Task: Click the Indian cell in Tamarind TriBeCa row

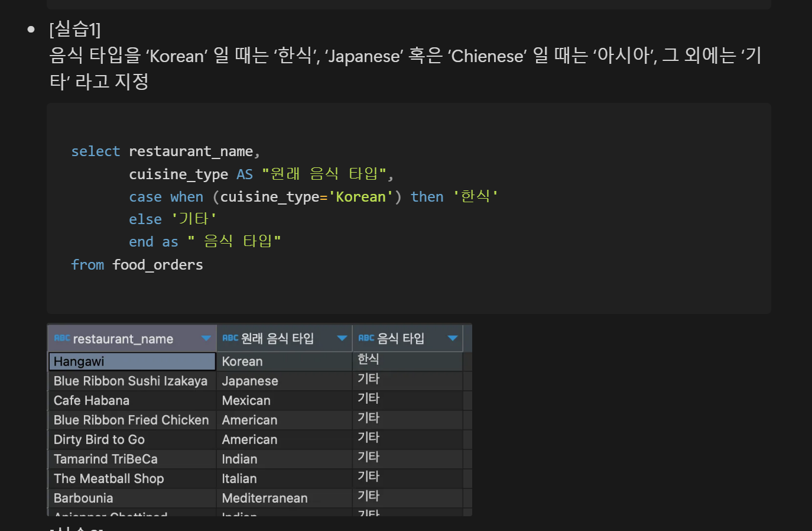Action: click(x=284, y=459)
